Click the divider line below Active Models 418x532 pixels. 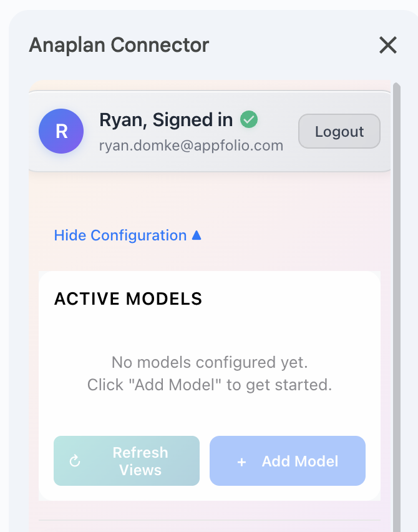[x=210, y=520]
